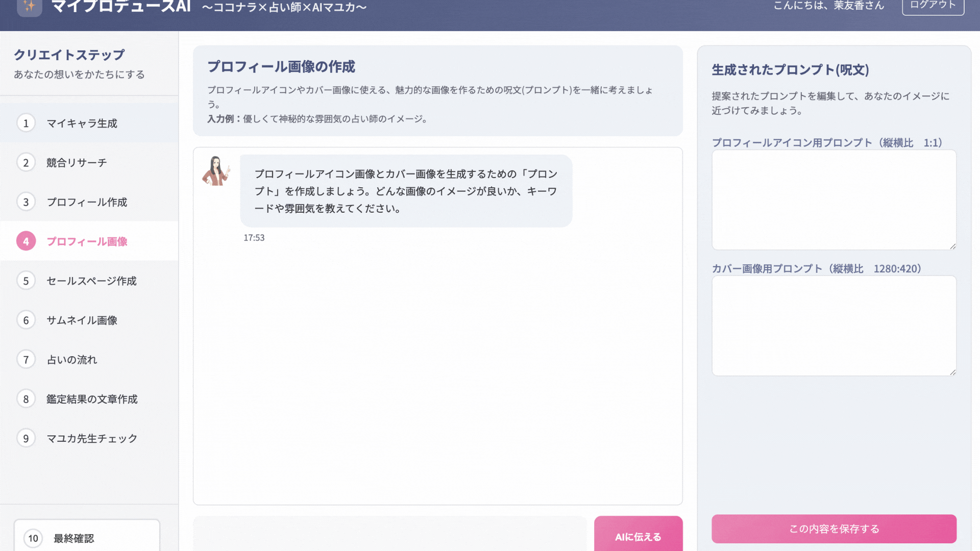Click the pink step 4 circle icon
This screenshot has width=980, height=551.
(x=26, y=241)
